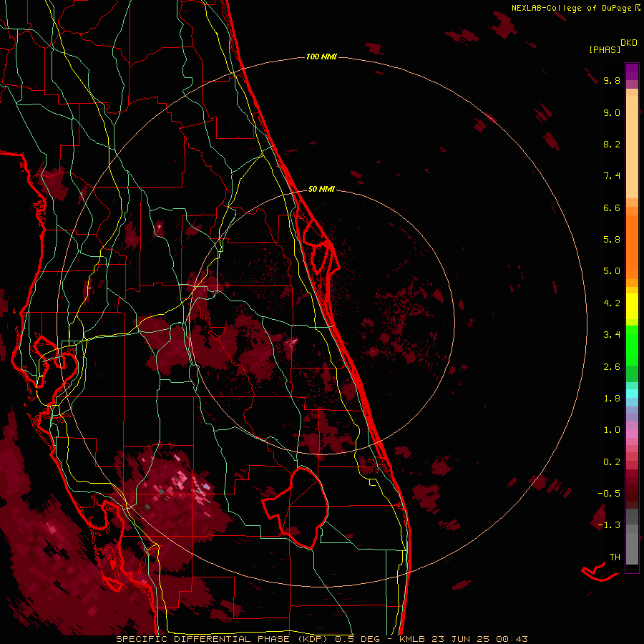Click the gray swatch beside TH
The image size is (644, 644).
[632, 549]
